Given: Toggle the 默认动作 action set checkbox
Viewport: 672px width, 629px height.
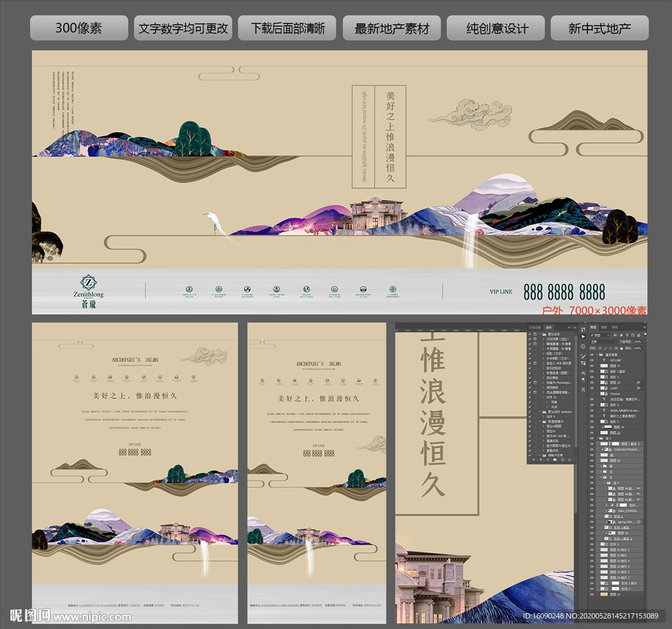Looking at the screenshot, I should point(530,334).
